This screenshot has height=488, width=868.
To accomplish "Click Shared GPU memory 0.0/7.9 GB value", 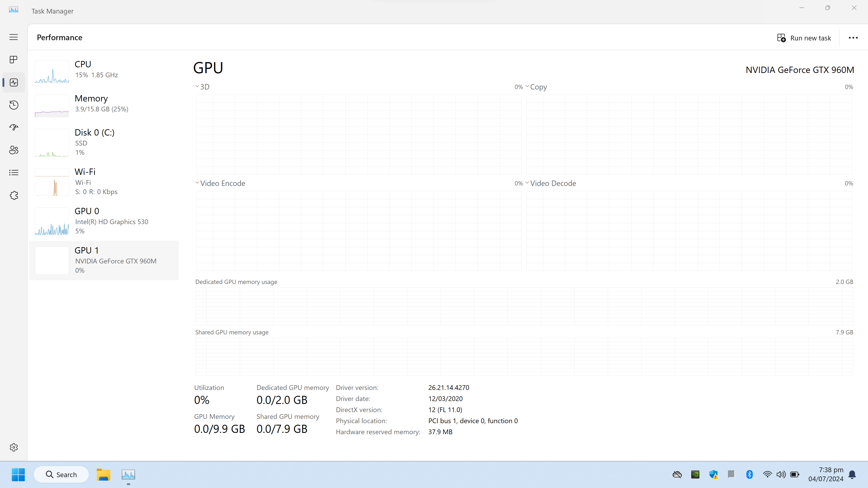I will (x=282, y=429).
